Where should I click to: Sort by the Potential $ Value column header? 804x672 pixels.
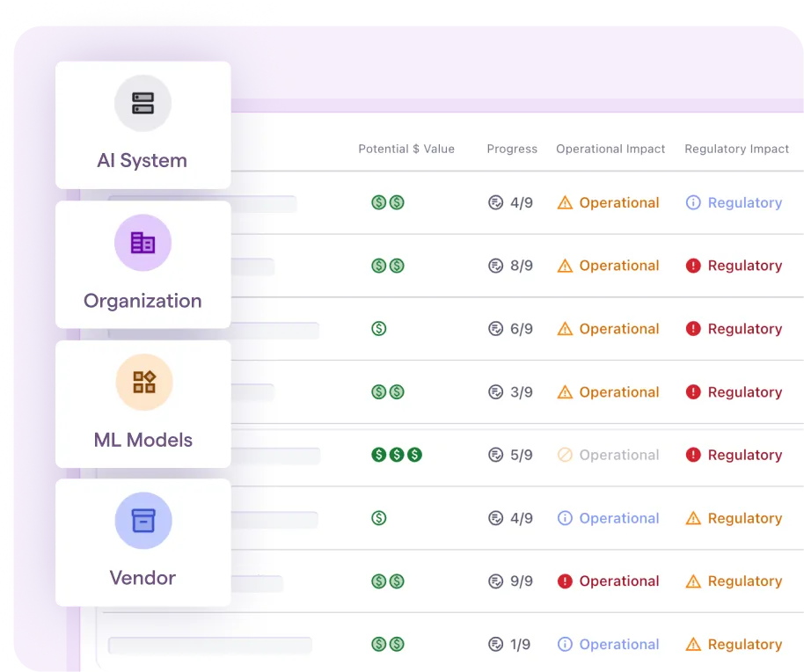pyautogui.click(x=406, y=149)
